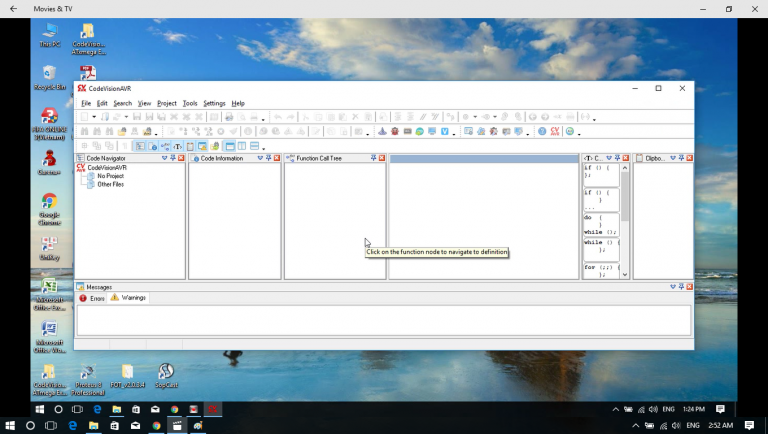Close the Code Information panel
The height and width of the screenshot is (434, 768).
(x=277, y=158)
